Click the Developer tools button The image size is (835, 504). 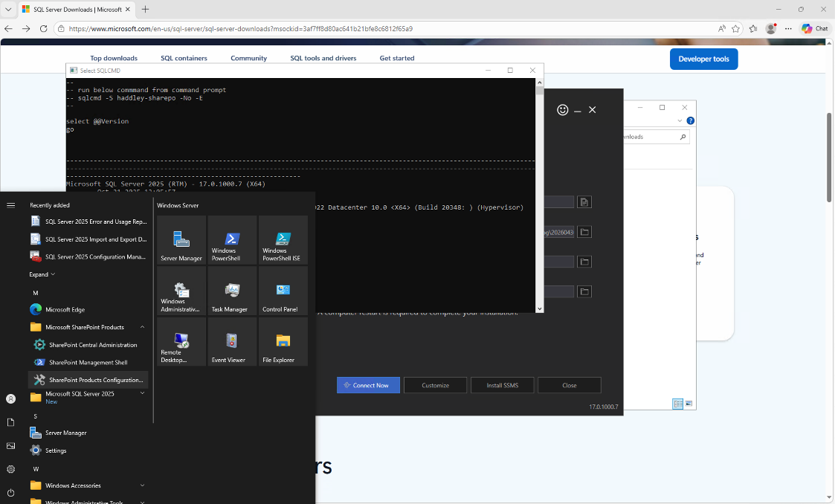coord(703,59)
